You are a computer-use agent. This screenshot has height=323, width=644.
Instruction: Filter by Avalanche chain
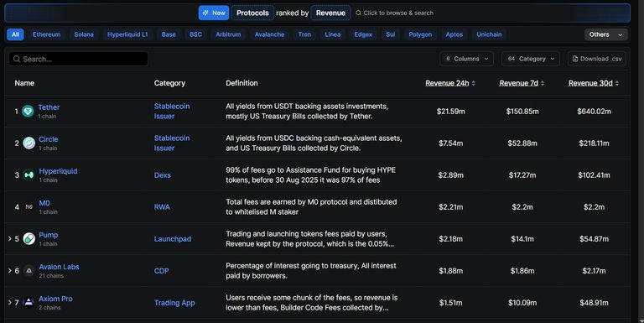(x=269, y=34)
